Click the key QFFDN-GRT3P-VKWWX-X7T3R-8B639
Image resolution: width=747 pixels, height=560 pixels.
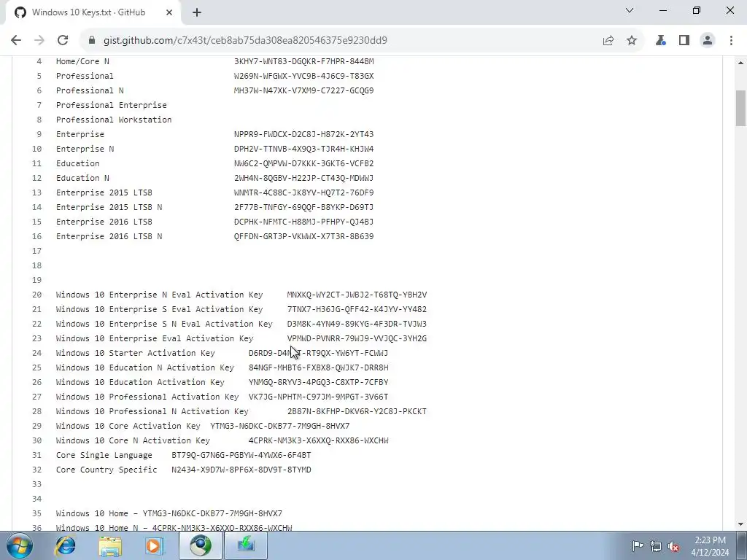click(x=304, y=236)
